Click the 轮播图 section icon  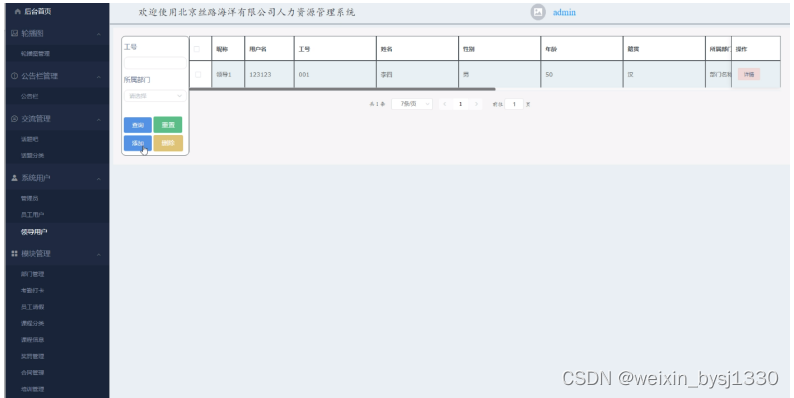[14, 33]
